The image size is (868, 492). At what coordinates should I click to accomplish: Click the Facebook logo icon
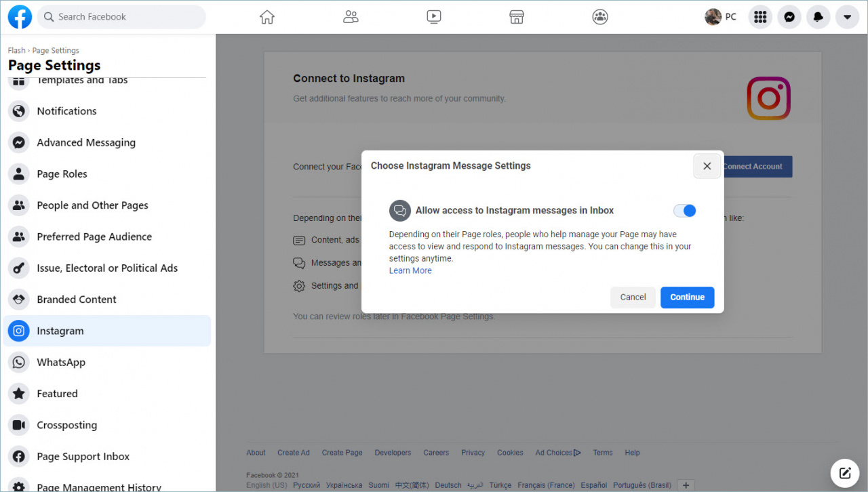pyautogui.click(x=20, y=17)
